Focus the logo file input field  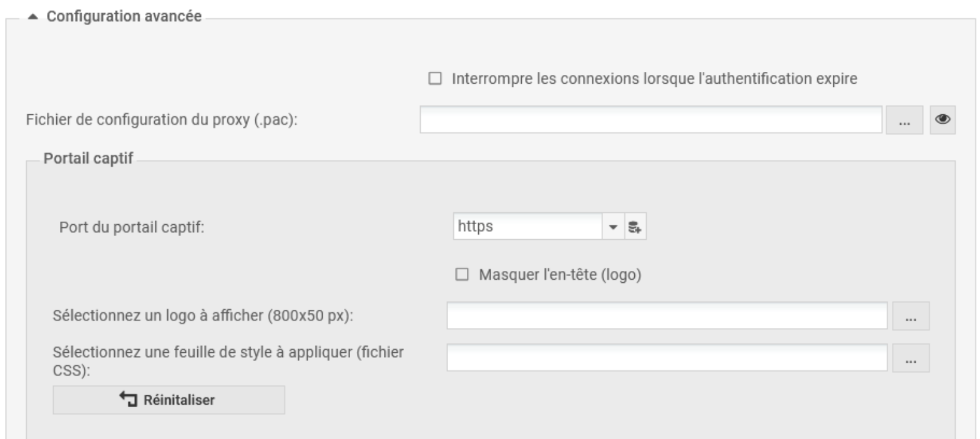pos(667,316)
